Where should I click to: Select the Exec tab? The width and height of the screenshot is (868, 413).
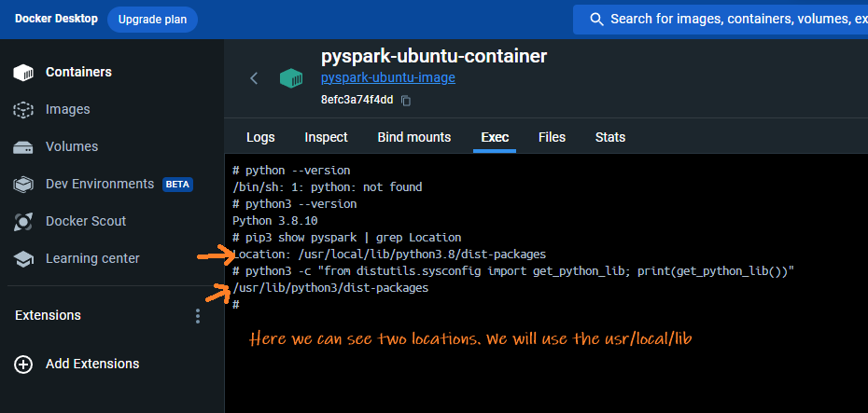pyautogui.click(x=495, y=137)
